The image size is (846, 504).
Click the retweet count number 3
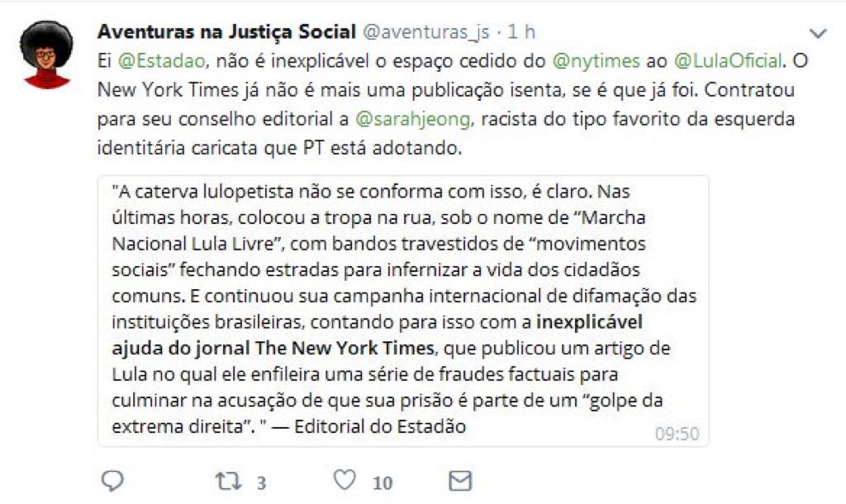tap(262, 483)
